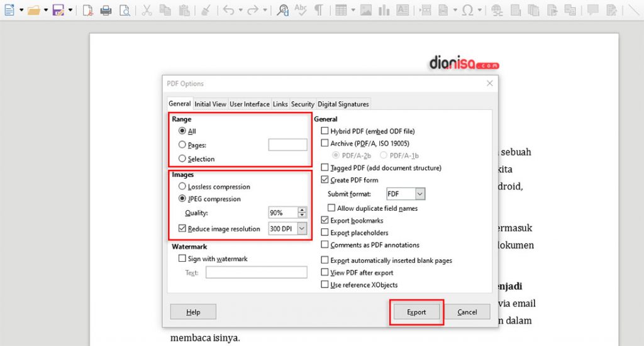The image size is (644, 346).
Task: Click the Print icon
Action: [x=106, y=9]
